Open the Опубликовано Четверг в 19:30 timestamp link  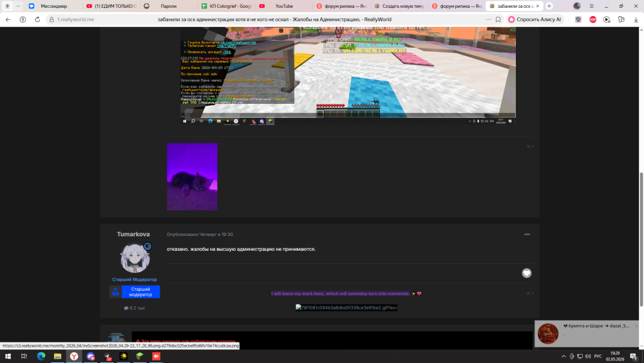(200, 234)
